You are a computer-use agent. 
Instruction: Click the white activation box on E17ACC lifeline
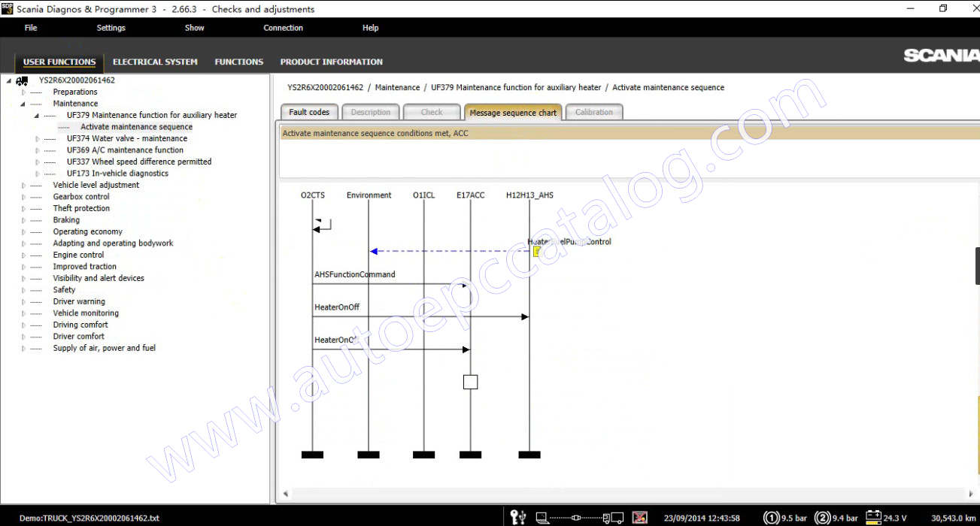tap(470, 382)
